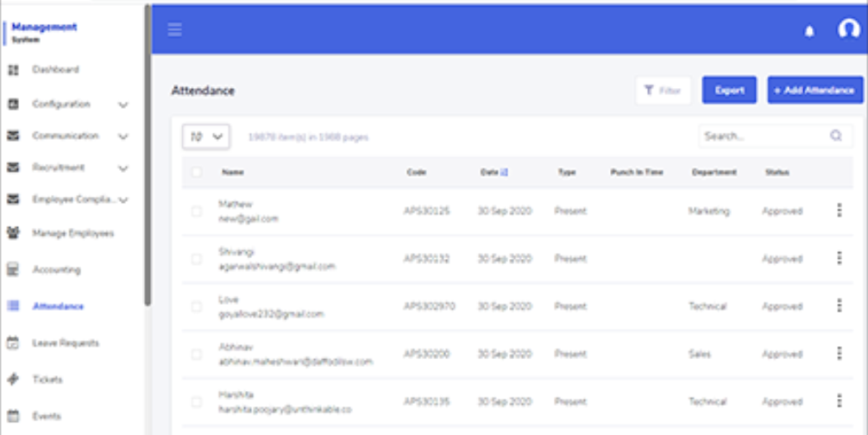868x435 pixels.
Task: Toggle the select-all header checkbox
Action: (x=197, y=172)
